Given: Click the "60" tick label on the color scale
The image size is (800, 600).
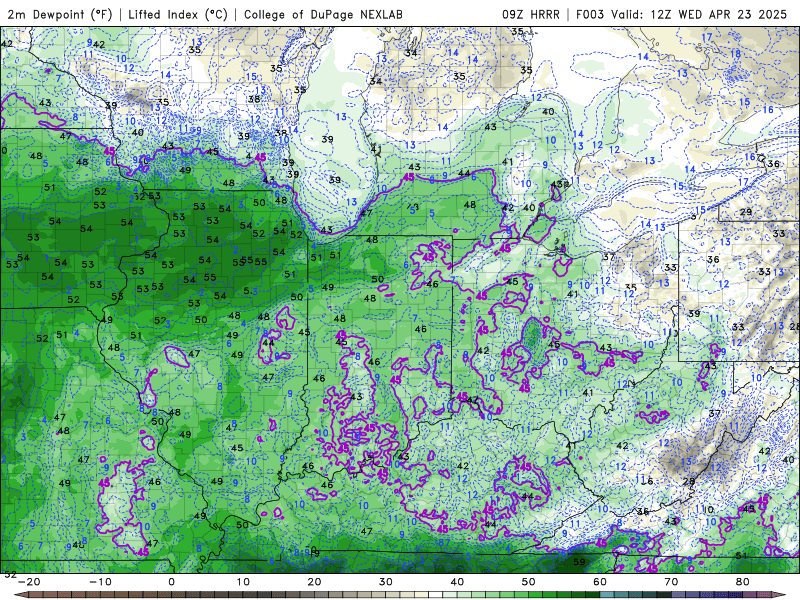Looking at the screenshot, I should (600, 582).
